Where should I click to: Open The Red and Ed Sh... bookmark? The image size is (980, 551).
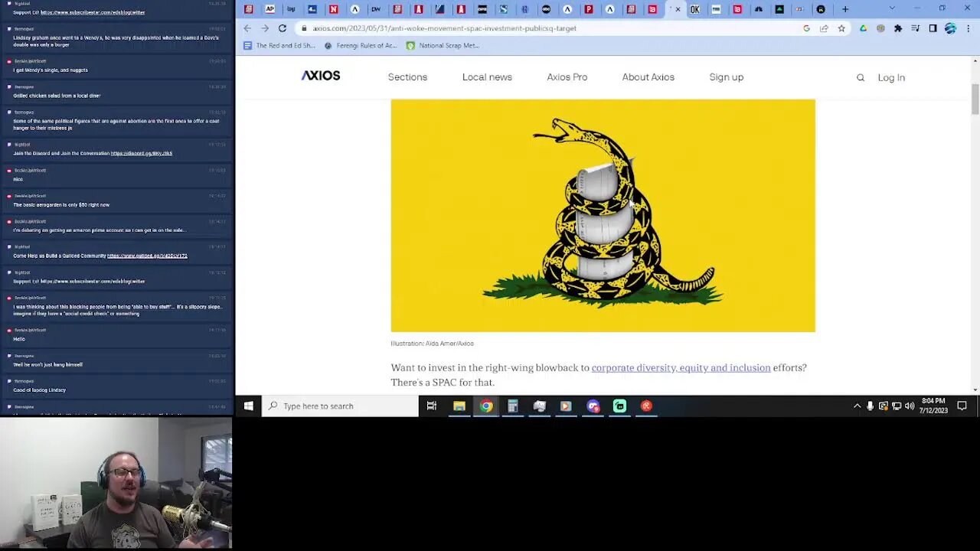279,45
